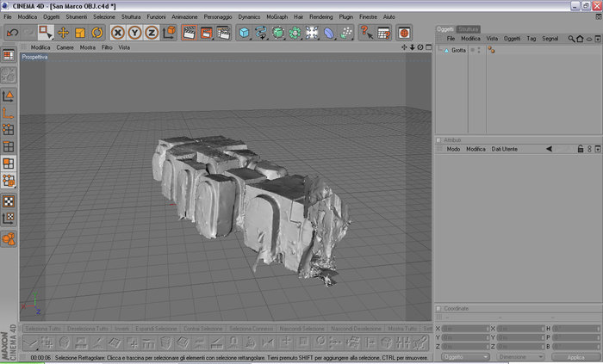Switch to the Struttura tab

point(469,29)
